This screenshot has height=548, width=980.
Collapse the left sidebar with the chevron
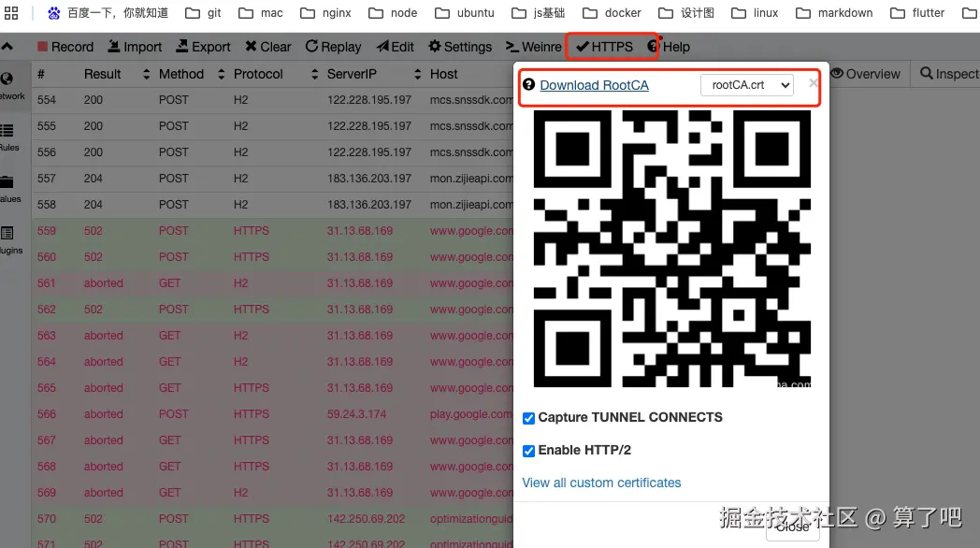tap(7, 47)
